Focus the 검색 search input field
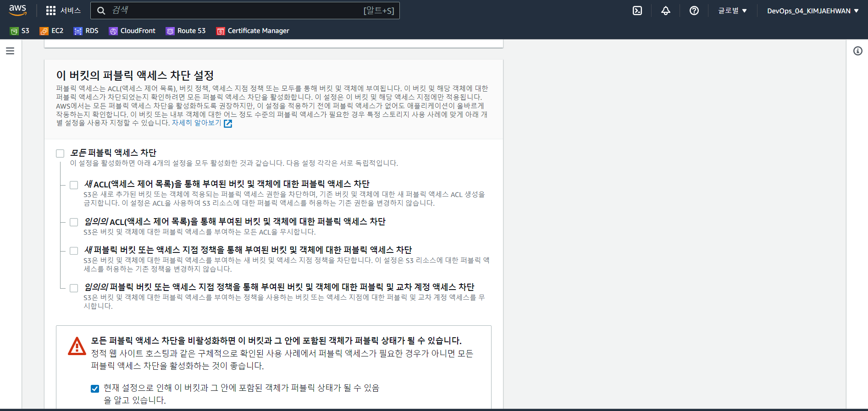This screenshot has height=411, width=868. point(245,11)
